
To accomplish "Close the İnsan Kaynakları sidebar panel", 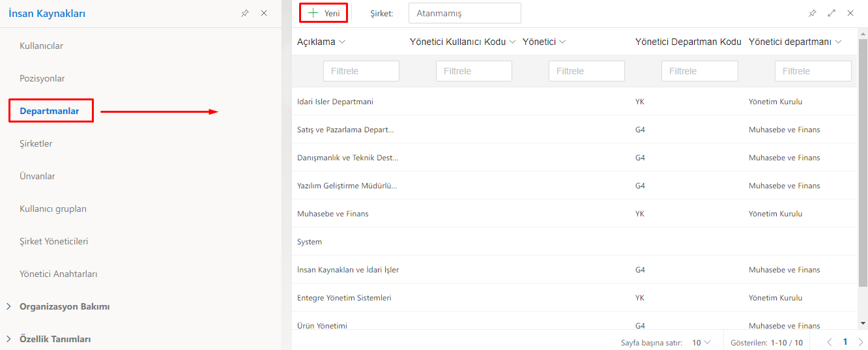I will pos(264,13).
